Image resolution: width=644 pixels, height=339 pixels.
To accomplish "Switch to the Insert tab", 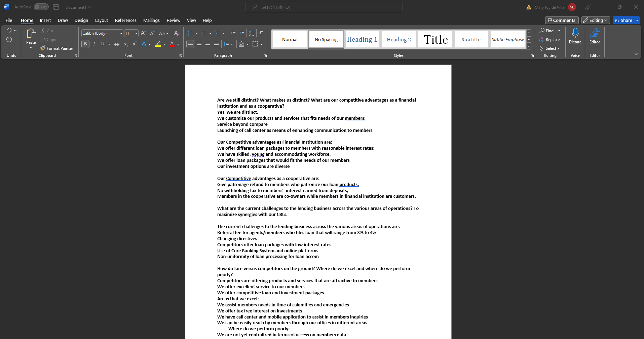I will (45, 20).
